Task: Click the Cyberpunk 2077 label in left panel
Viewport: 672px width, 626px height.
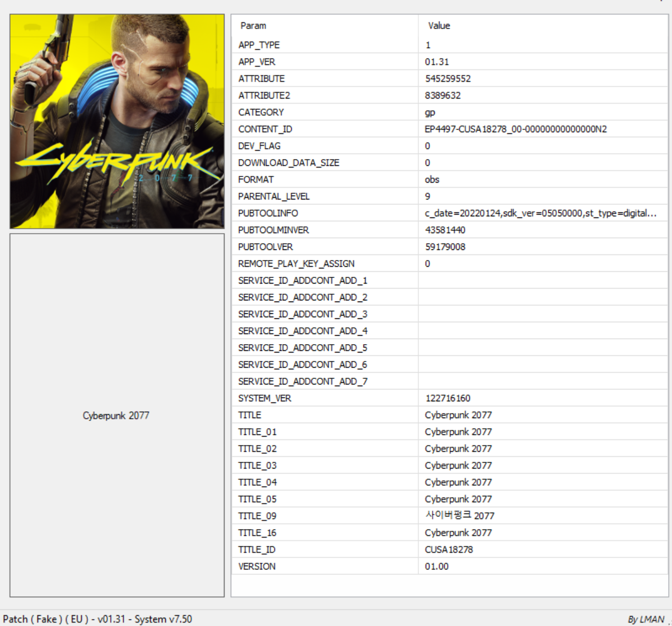Action: (x=116, y=415)
